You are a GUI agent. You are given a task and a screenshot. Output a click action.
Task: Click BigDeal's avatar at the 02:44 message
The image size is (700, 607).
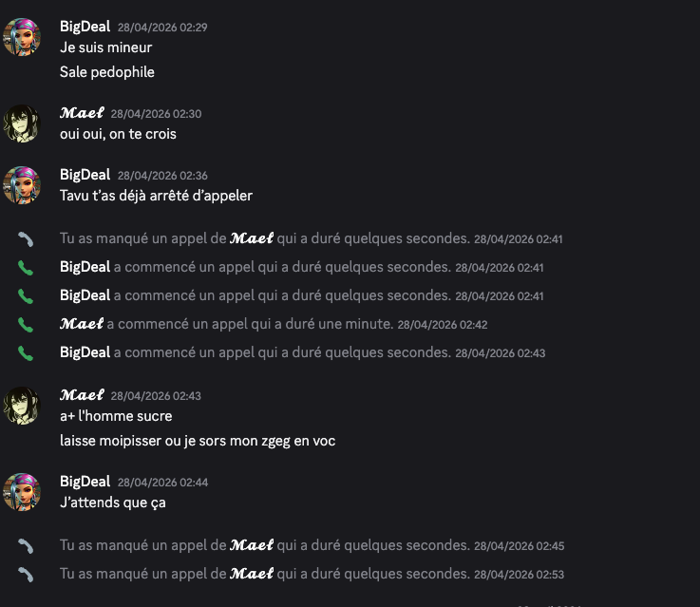[22, 492]
